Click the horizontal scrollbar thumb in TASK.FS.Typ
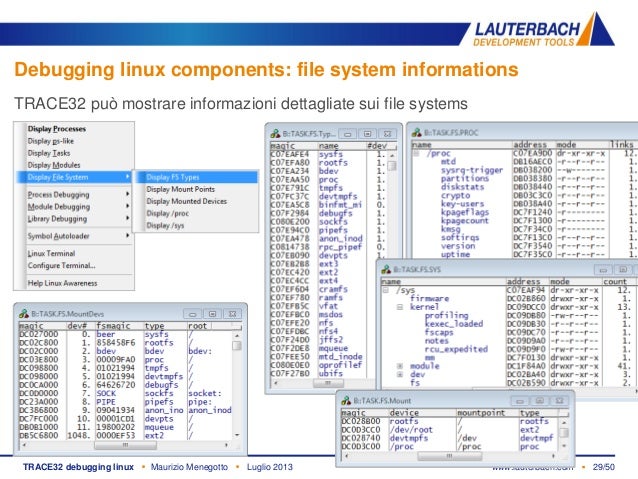Viewport: 638px width, 479px height. tap(328, 383)
